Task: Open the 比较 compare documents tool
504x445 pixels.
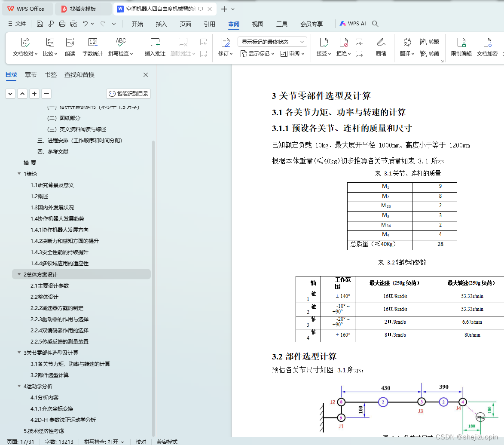Action: 50,47
